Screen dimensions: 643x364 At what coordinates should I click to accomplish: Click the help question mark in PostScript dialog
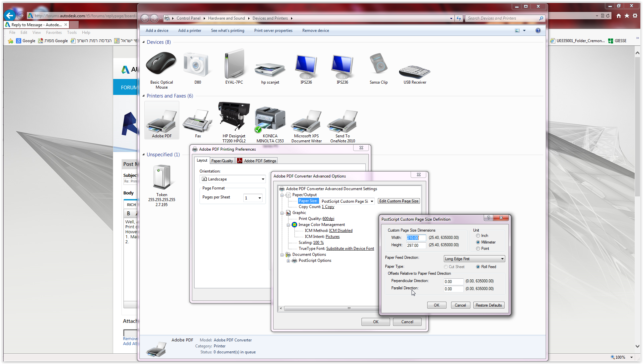click(488, 218)
